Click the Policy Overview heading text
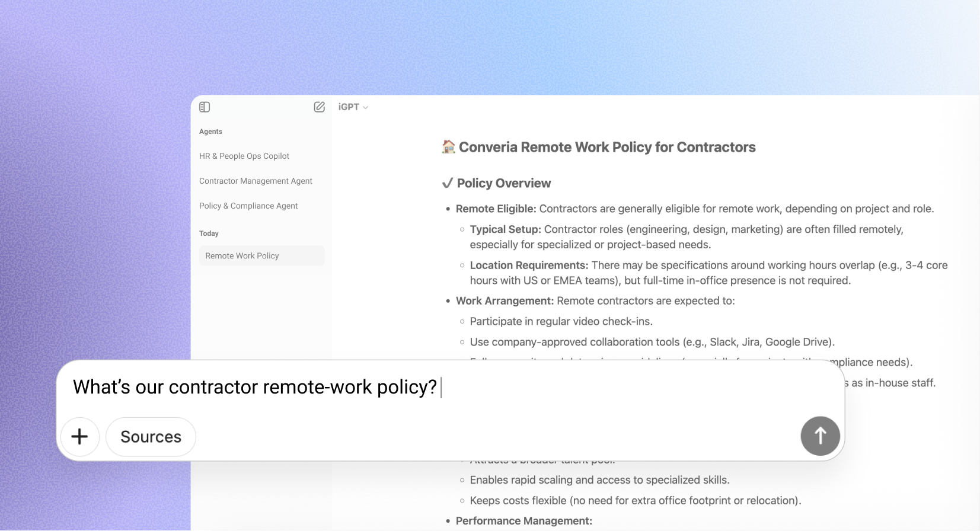Image resolution: width=980 pixels, height=531 pixels. click(x=504, y=183)
